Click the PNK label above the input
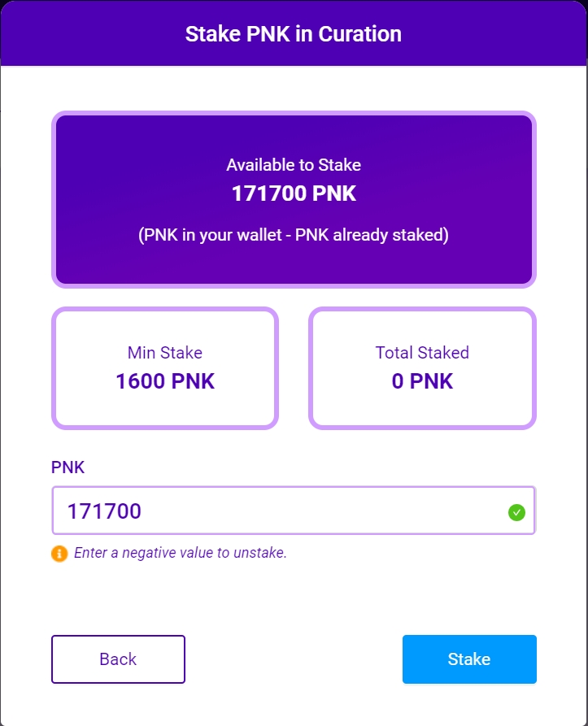 tap(68, 467)
